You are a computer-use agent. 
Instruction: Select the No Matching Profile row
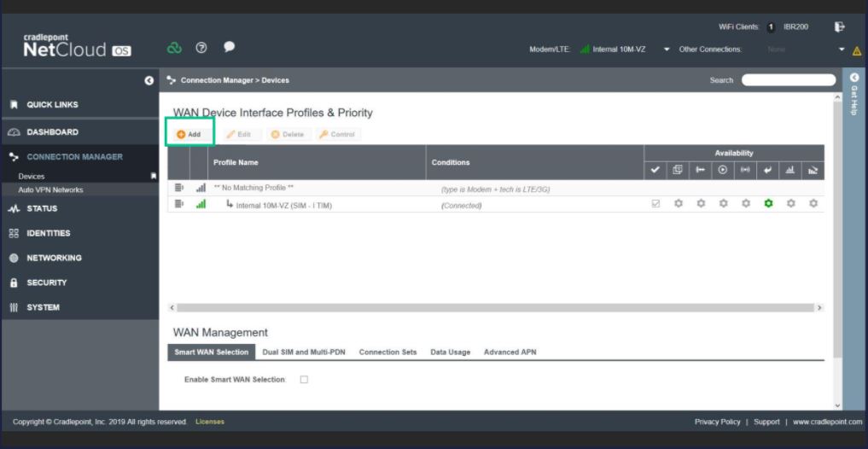[496, 188]
